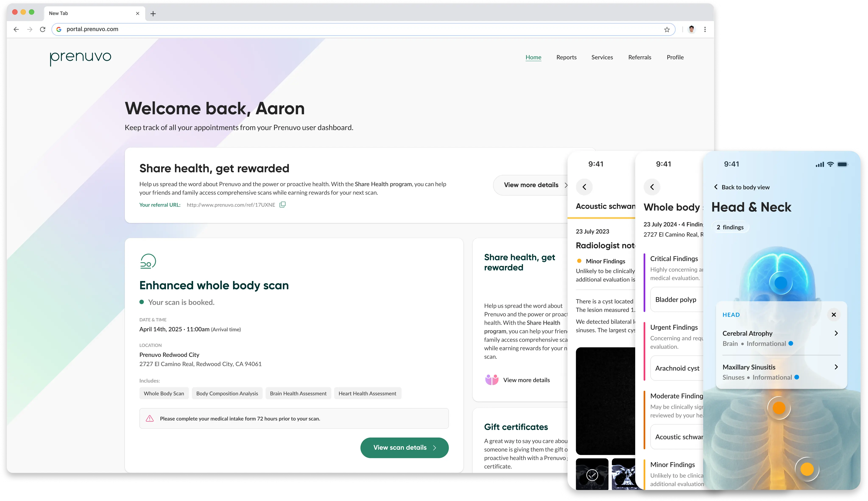The image size is (868, 501).
Task: Go back from the Acoustic schwannoma screen
Action: pyautogui.click(x=584, y=187)
